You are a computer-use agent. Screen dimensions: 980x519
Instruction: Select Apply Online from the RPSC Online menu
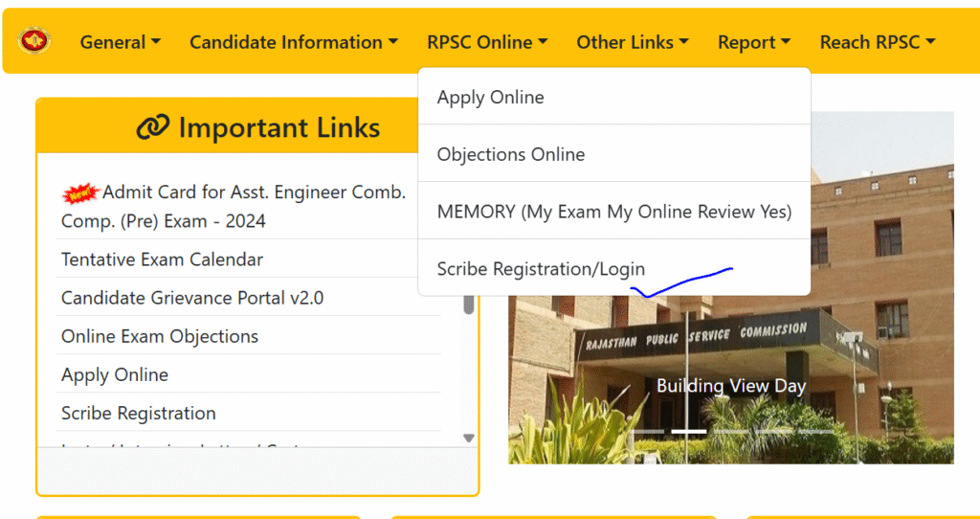pyautogui.click(x=490, y=98)
